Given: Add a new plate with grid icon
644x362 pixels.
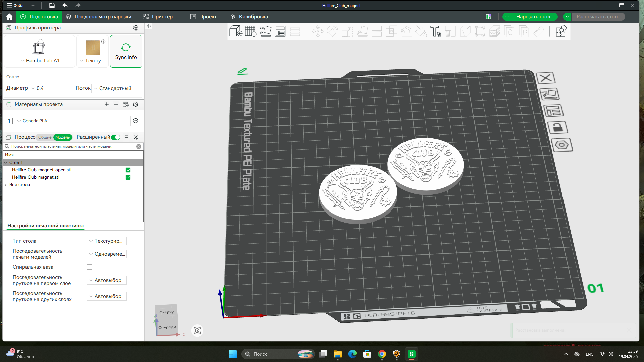Looking at the screenshot, I should point(251,31).
